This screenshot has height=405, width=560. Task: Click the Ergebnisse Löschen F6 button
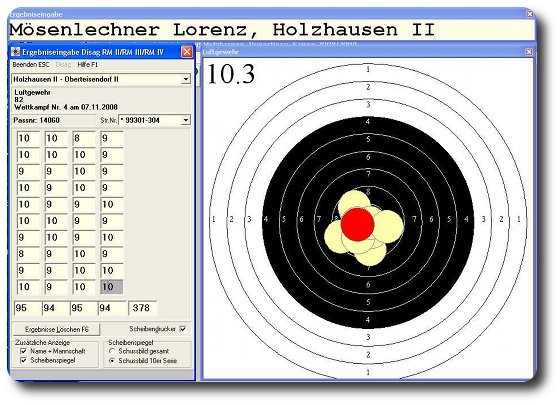point(57,329)
